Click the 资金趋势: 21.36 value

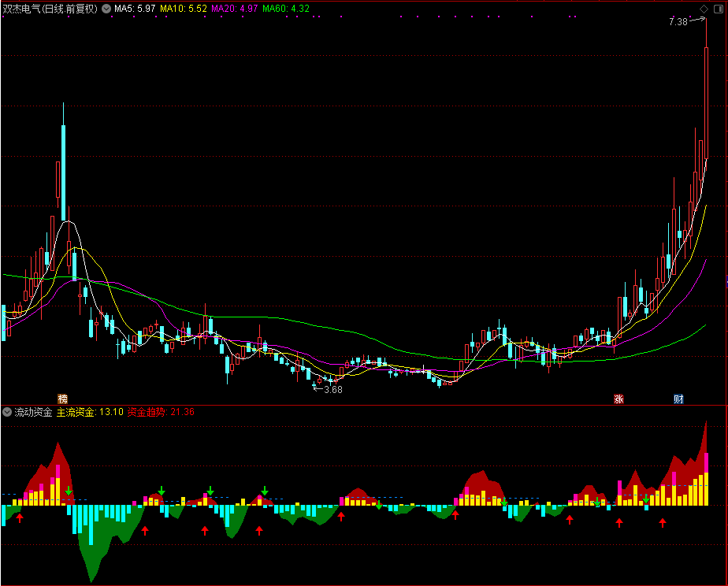point(161,412)
